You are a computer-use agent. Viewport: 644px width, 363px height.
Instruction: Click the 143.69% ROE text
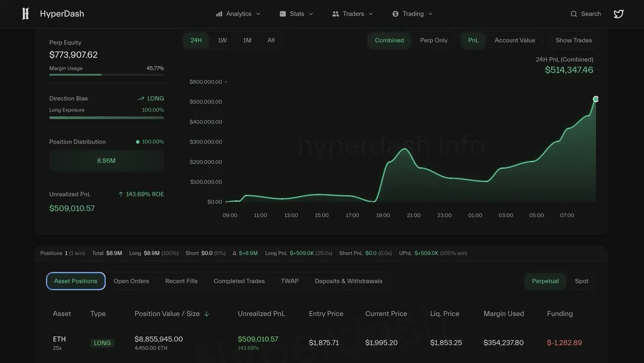coord(145,194)
